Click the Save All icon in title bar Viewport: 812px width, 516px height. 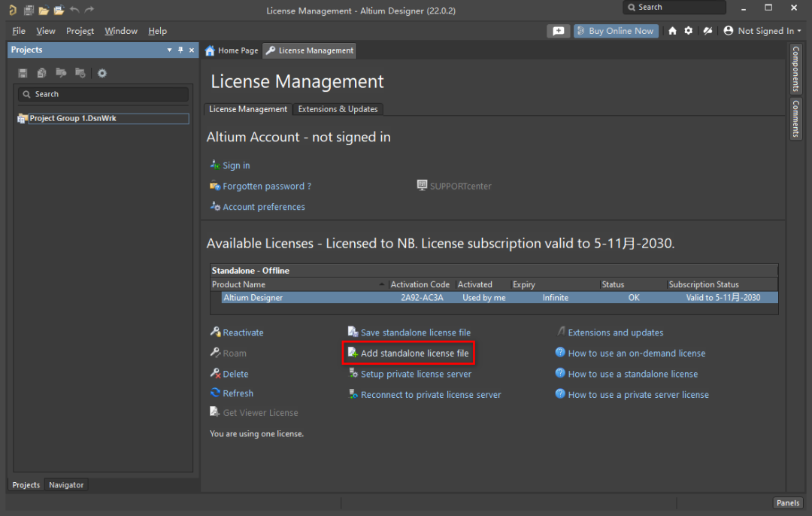[x=29, y=10]
